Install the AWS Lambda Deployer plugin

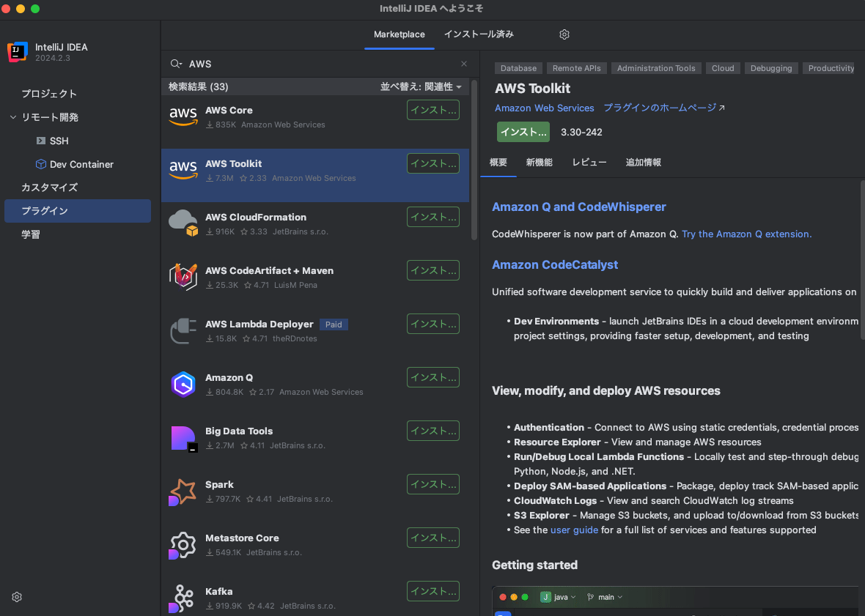(x=433, y=324)
